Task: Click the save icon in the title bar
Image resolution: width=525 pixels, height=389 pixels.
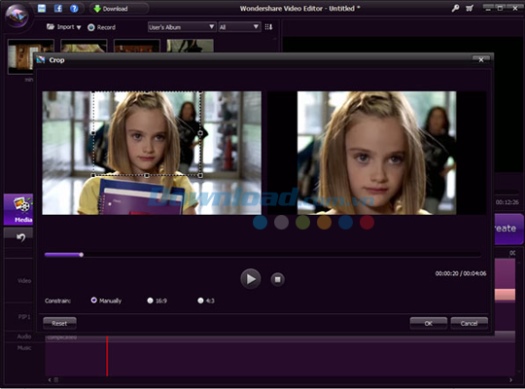Action: [x=42, y=8]
